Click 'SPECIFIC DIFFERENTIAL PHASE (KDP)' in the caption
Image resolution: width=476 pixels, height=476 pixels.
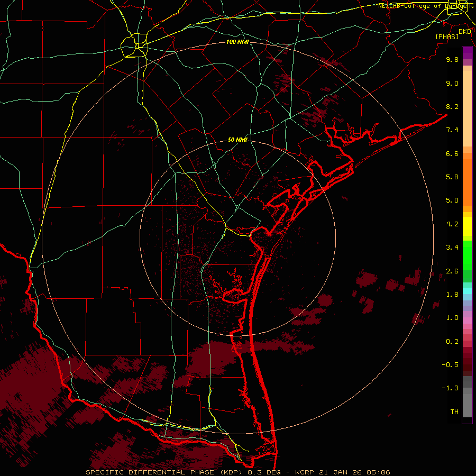165,472
